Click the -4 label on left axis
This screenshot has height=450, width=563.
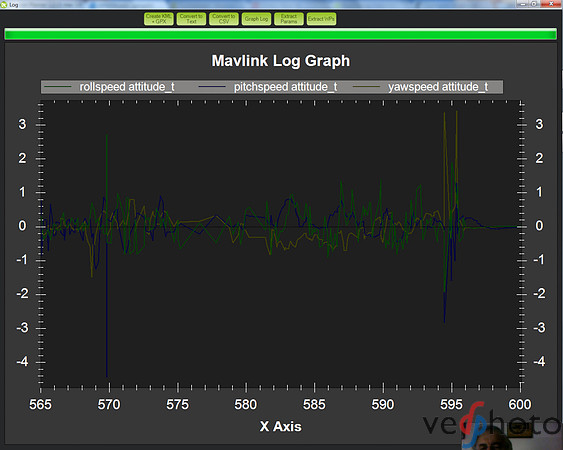tap(22, 361)
